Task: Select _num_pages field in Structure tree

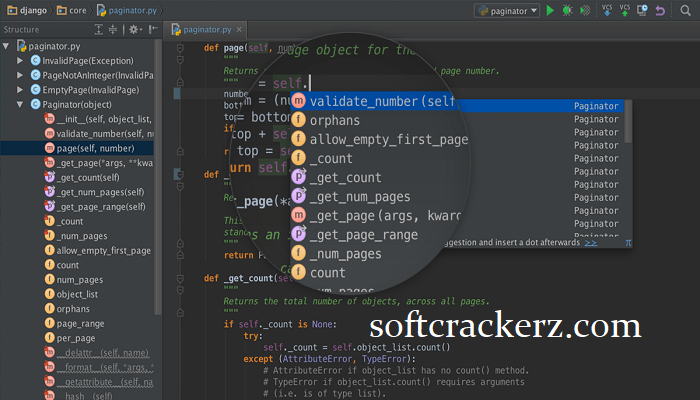Action: 76,236
